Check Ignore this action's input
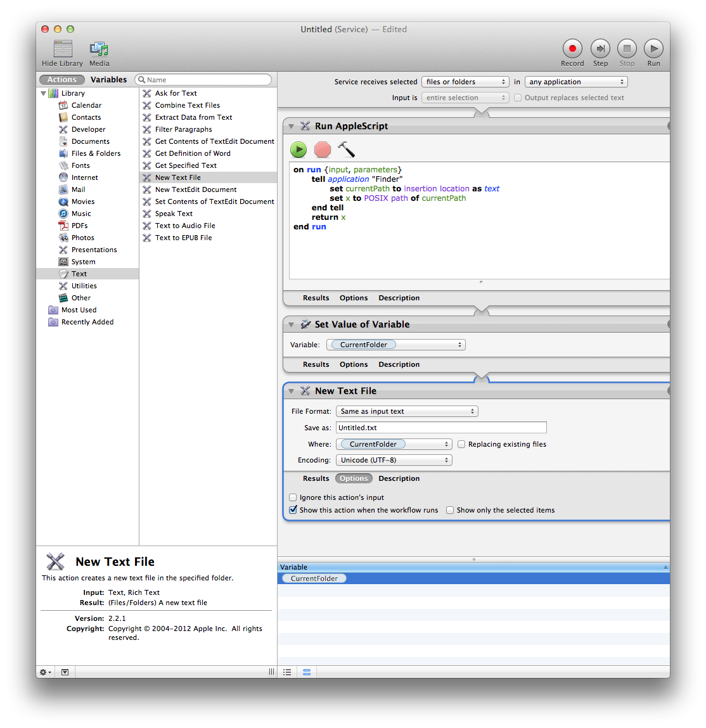This screenshot has height=728, width=706. 293,497
